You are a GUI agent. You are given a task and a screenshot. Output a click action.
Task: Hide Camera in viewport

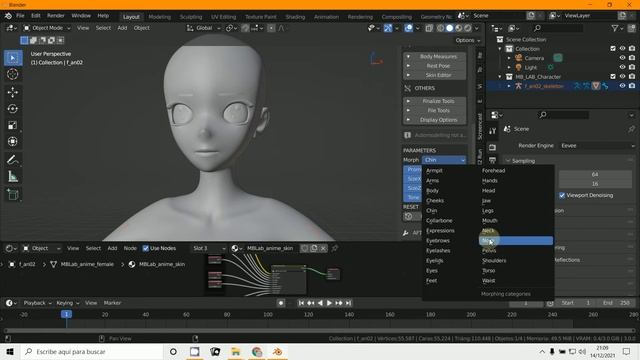tap(622, 58)
